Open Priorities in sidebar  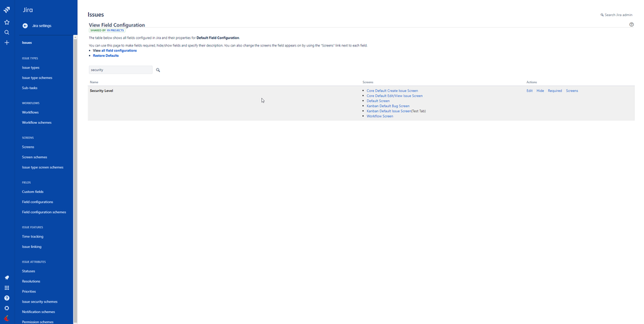29,292
